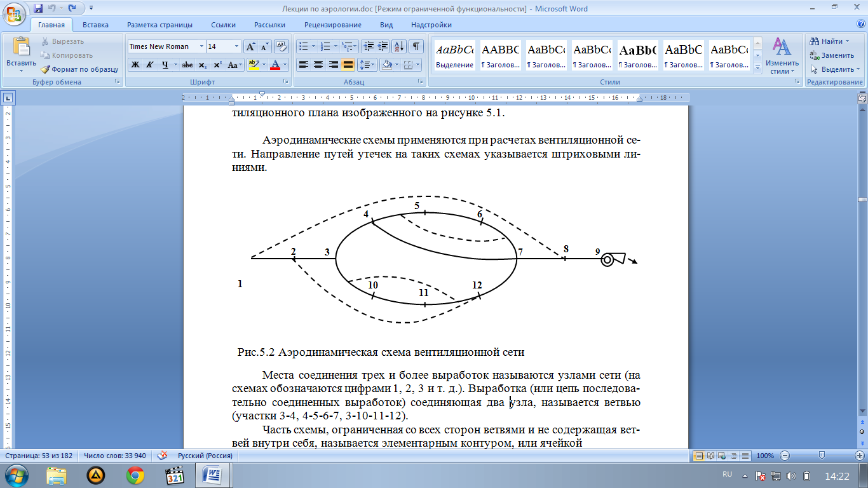The image size is (868, 488).
Task: Apply bullet list formatting
Action: click(303, 46)
